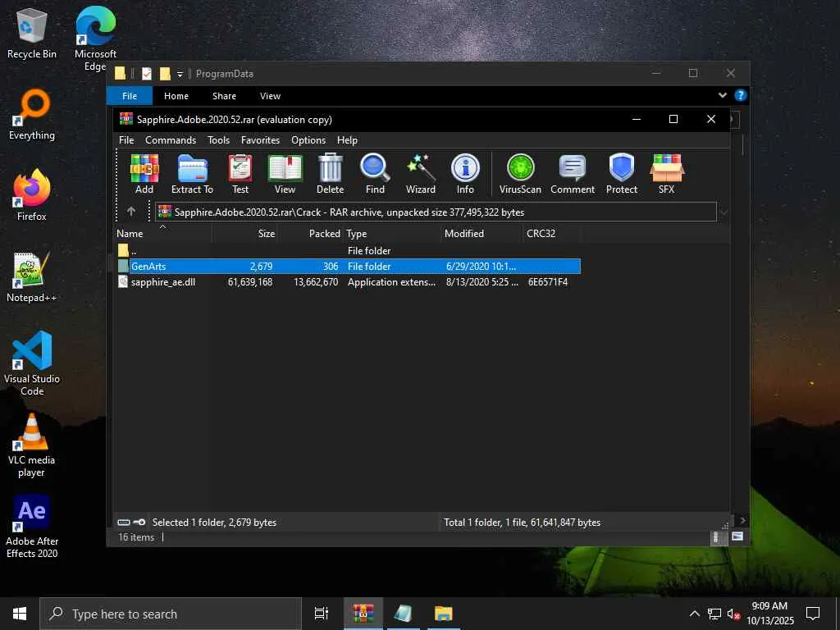
Task: Open Explorer File tab
Action: (130, 96)
